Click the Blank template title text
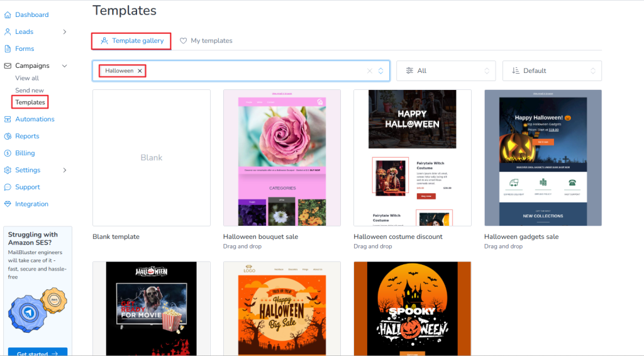644x356 pixels. [116, 236]
